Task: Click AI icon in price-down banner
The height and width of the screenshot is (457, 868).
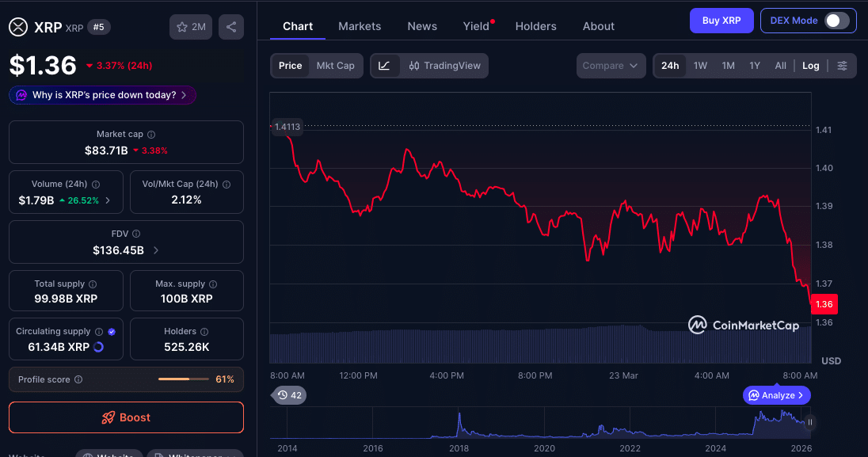Action: coord(21,95)
